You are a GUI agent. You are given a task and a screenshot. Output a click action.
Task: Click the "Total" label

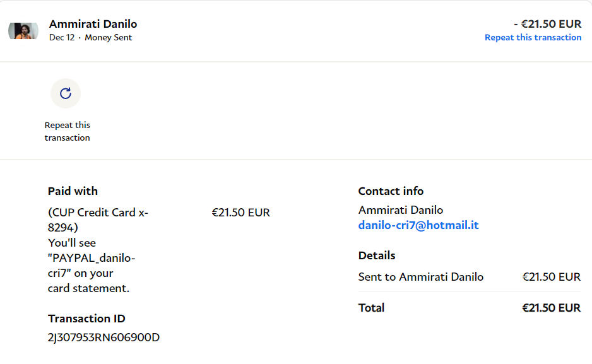pos(371,308)
